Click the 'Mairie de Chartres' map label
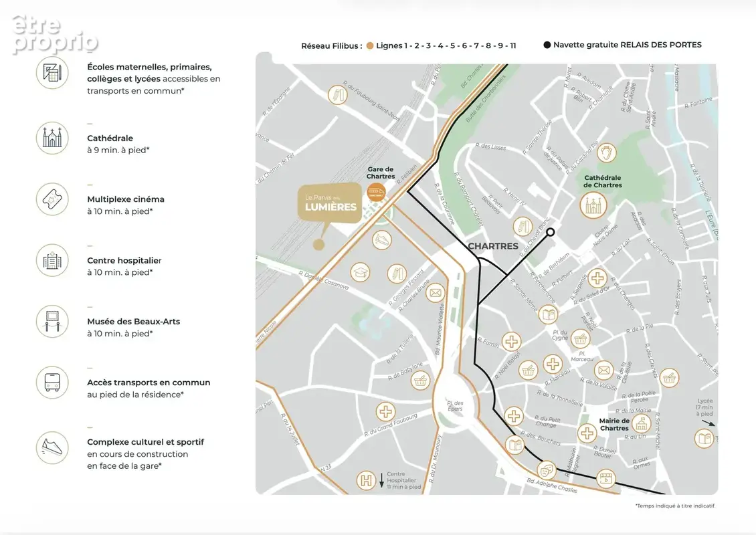756x535 pixels. click(614, 424)
